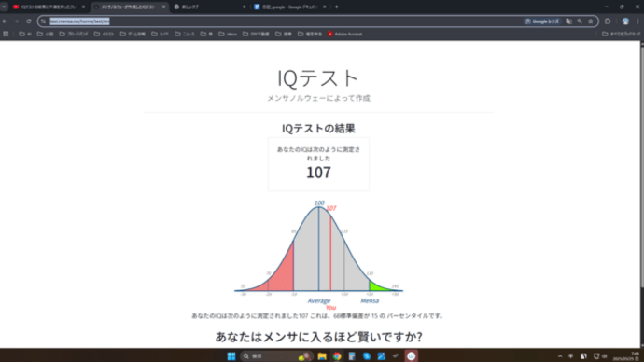
Task: Open the ブロードバンド bookmark folder
Action: click(74, 35)
